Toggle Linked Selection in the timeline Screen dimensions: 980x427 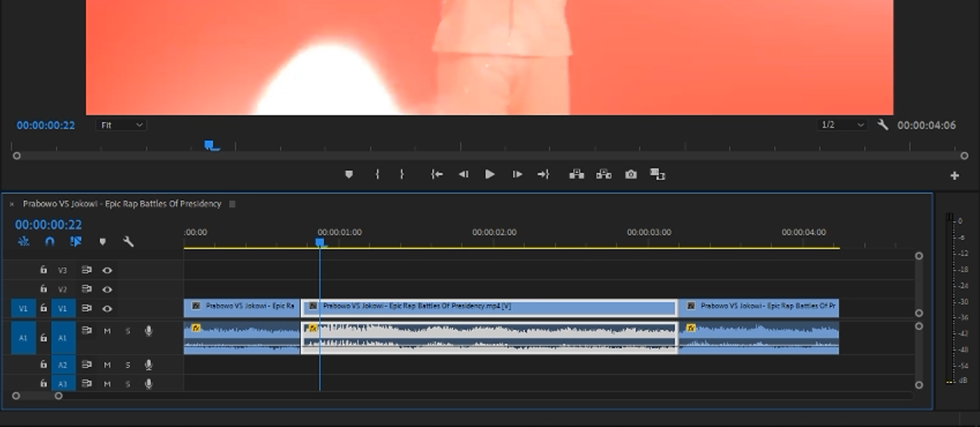(75, 242)
